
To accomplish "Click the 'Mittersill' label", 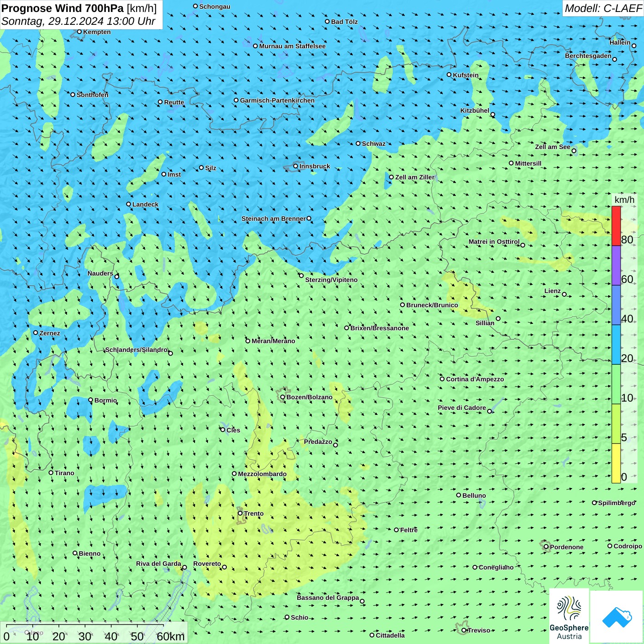I will [x=529, y=163].
